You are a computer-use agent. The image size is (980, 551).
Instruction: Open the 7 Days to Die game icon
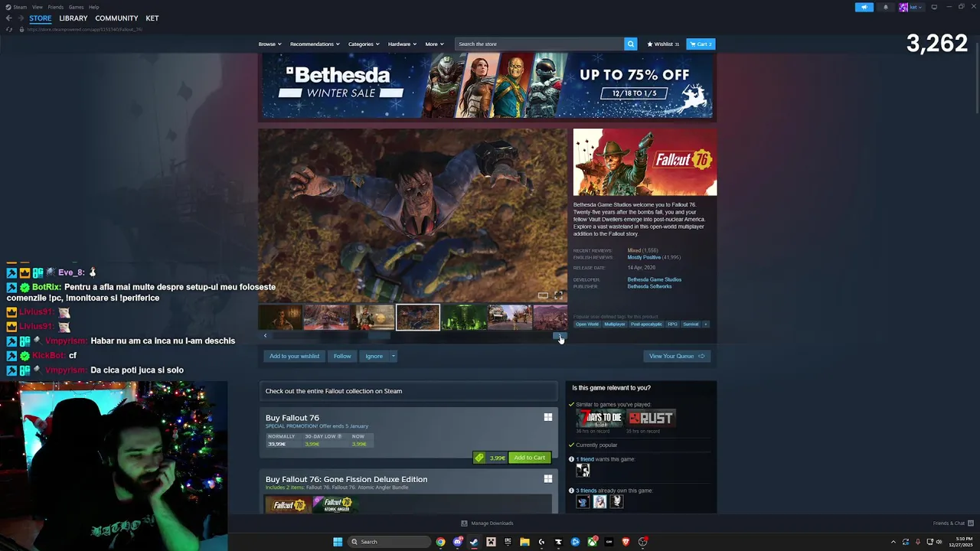click(599, 418)
